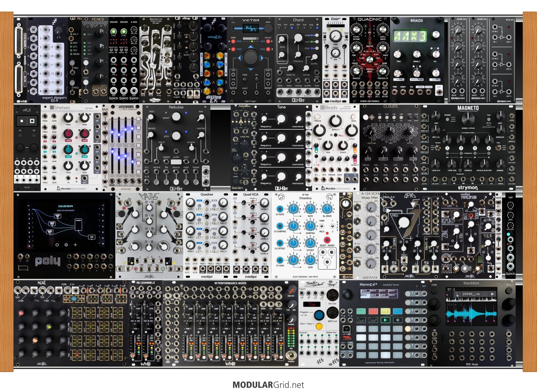This screenshot has height=392, width=537.
Task: Click the blue up arrow above Victor joystick
Action: [x=251, y=47]
